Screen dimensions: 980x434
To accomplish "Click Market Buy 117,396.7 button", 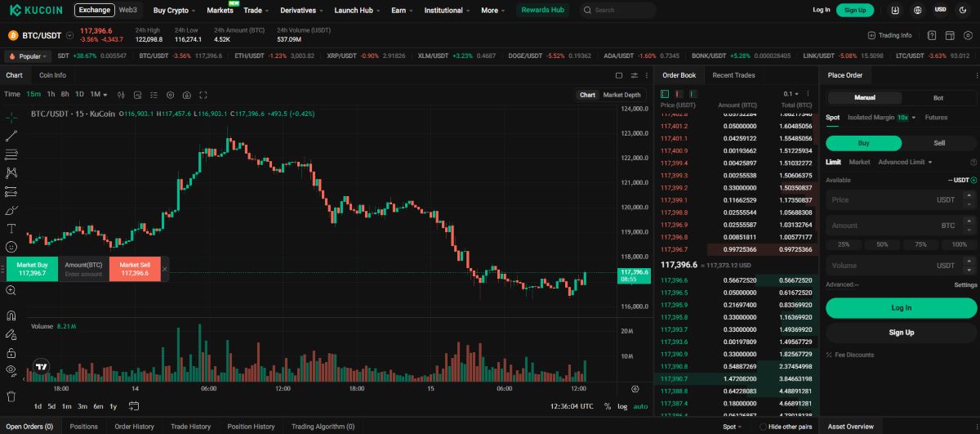I will coord(33,269).
